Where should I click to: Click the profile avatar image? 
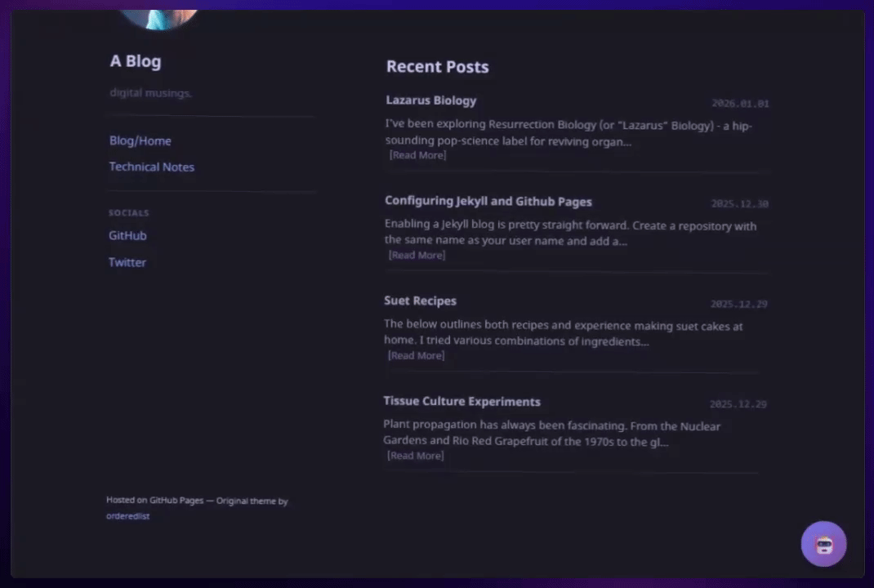[x=158, y=18]
